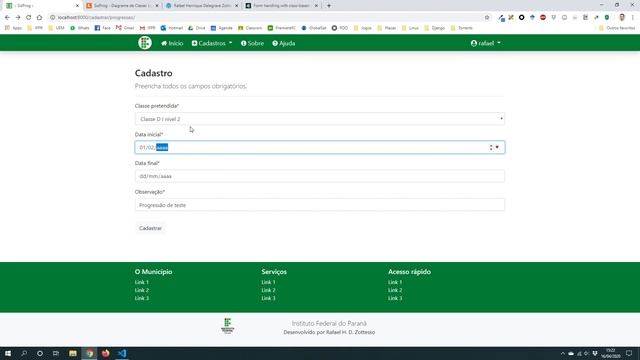
Task: Open the Drive bookmark
Action: pos(197,28)
